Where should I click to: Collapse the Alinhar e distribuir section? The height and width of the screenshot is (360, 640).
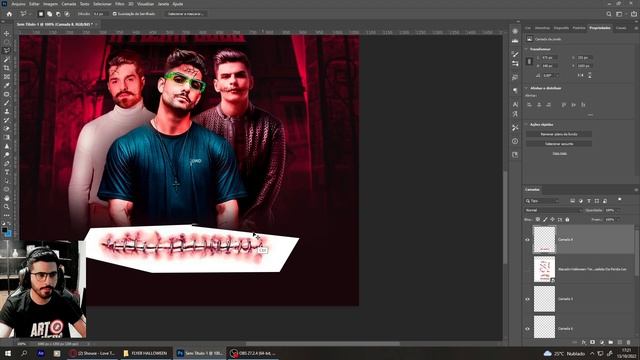(x=527, y=88)
